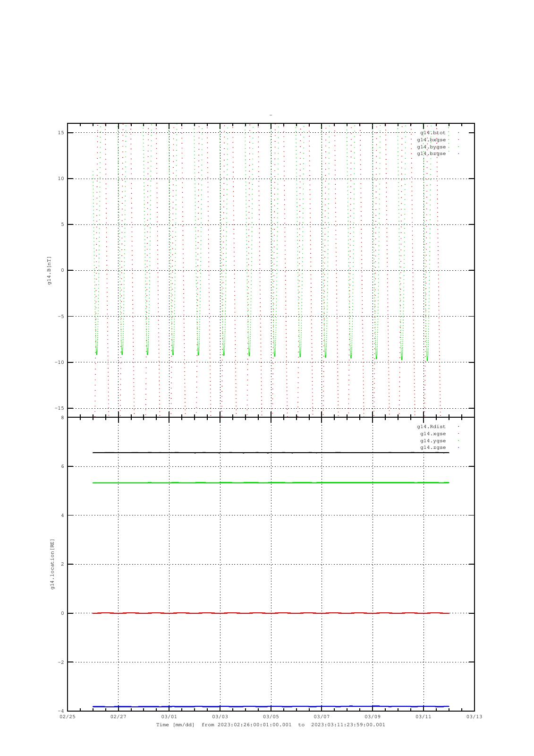Select the -10 tick label

[x=59, y=362]
